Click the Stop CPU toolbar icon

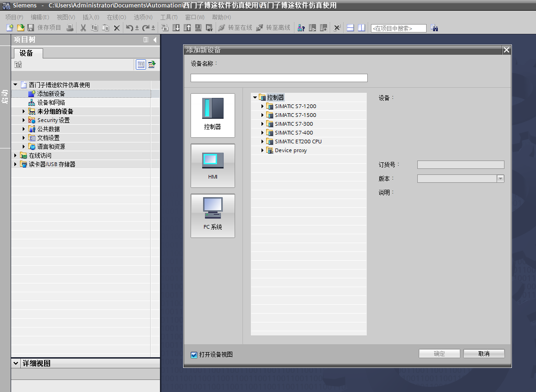(323, 28)
